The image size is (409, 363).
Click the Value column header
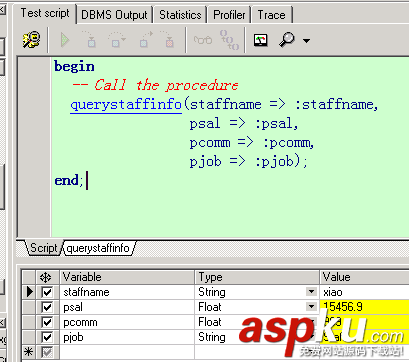coord(364,277)
